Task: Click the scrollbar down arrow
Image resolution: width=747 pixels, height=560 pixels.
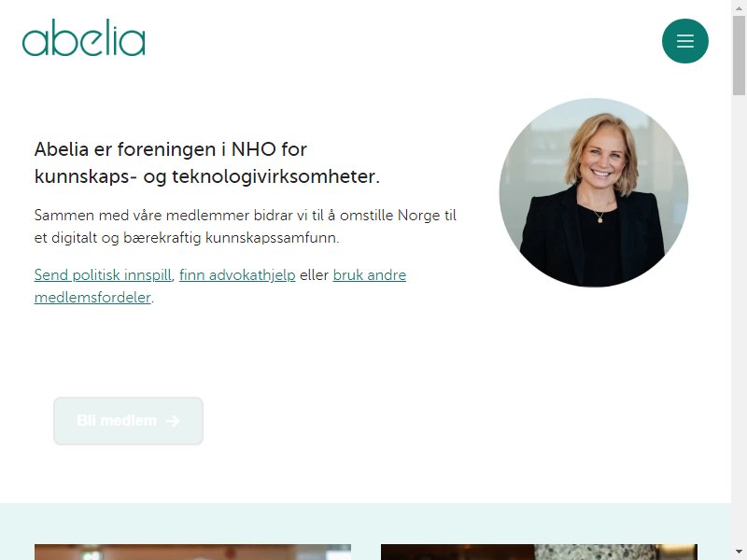Action: [739, 553]
